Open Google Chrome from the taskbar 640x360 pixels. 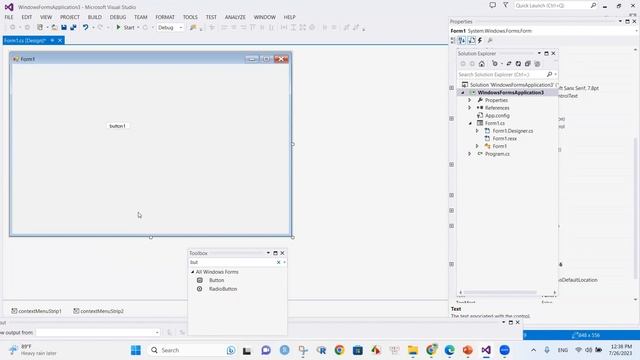(339, 350)
